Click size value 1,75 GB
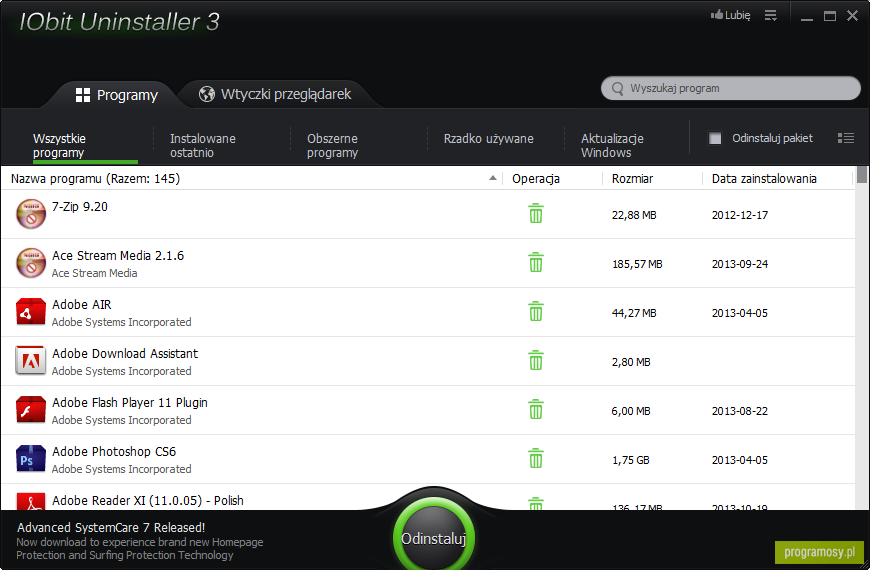This screenshot has height=570, width=870. [x=630, y=460]
